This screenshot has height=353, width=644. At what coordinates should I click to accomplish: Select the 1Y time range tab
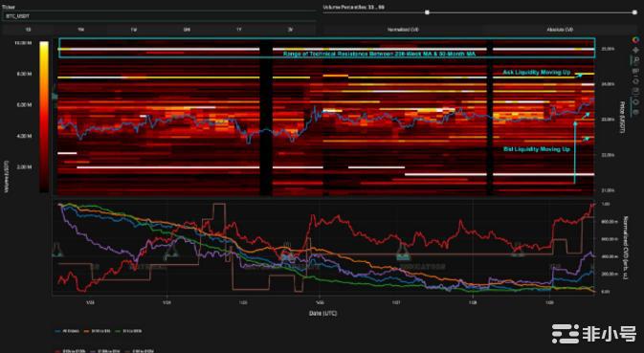238,30
